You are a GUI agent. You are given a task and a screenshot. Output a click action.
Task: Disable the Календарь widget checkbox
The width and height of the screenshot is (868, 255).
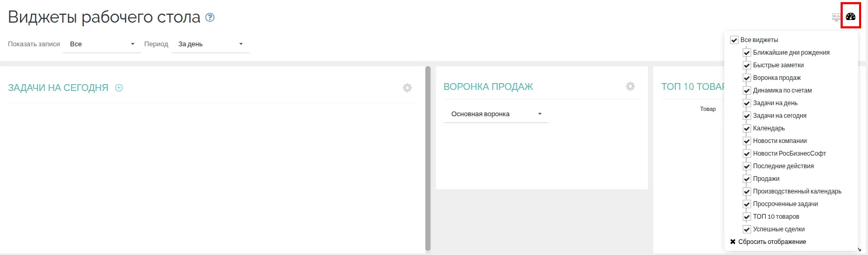(x=746, y=128)
